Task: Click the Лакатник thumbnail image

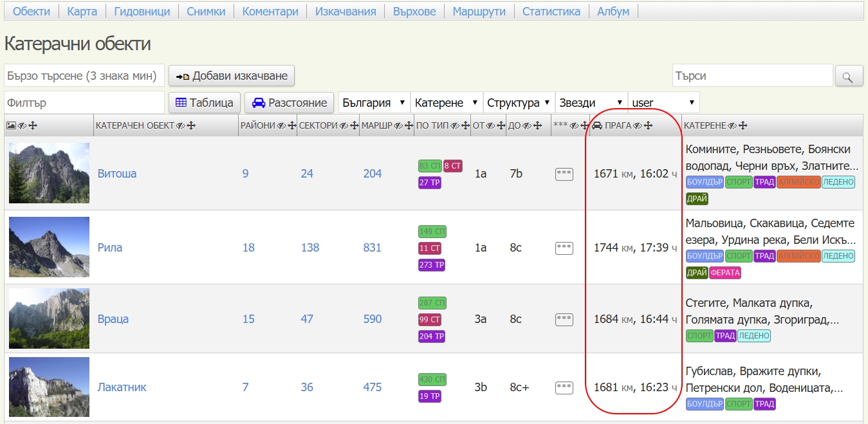Action: click(49, 387)
